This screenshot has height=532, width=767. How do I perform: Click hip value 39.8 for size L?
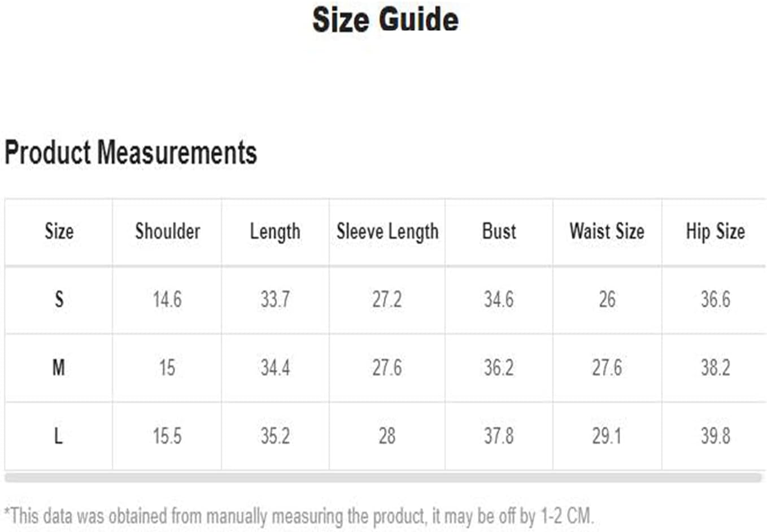pyautogui.click(x=716, y=436)
